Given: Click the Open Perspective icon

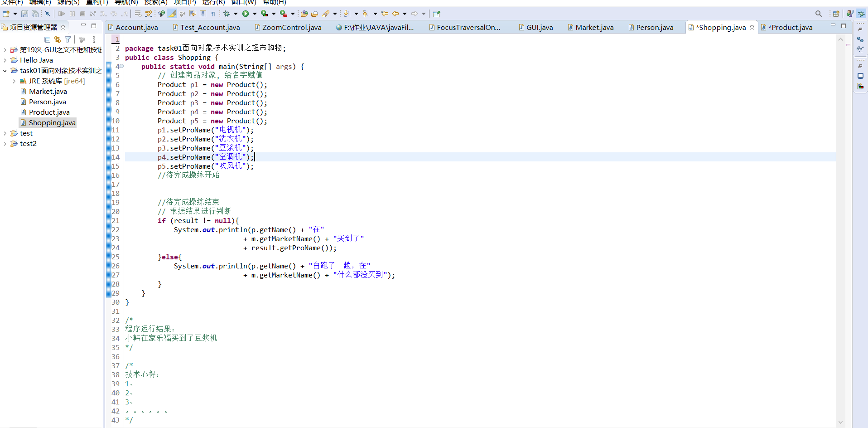Looking at the screenshot, I should click(x=836, y=14).
